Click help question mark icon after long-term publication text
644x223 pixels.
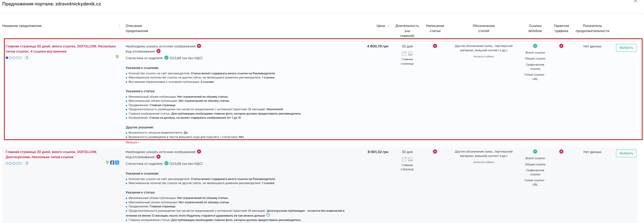268,215
